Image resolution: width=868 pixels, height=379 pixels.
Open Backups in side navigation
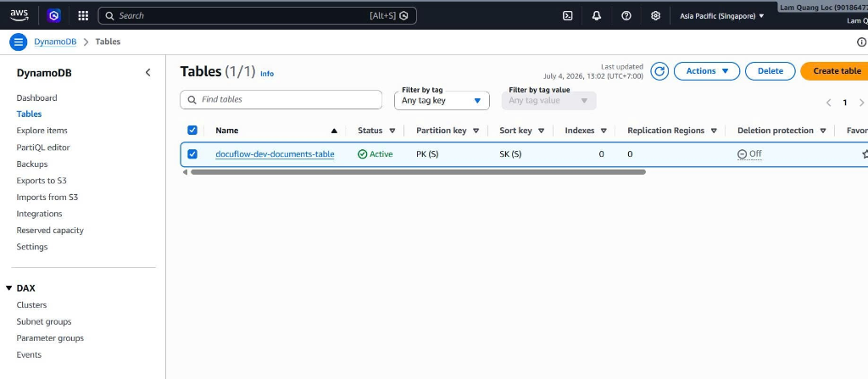32,164
